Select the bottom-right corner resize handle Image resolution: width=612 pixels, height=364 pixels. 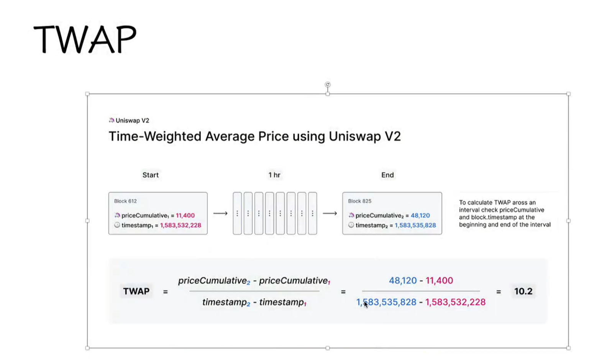[568, 348]
